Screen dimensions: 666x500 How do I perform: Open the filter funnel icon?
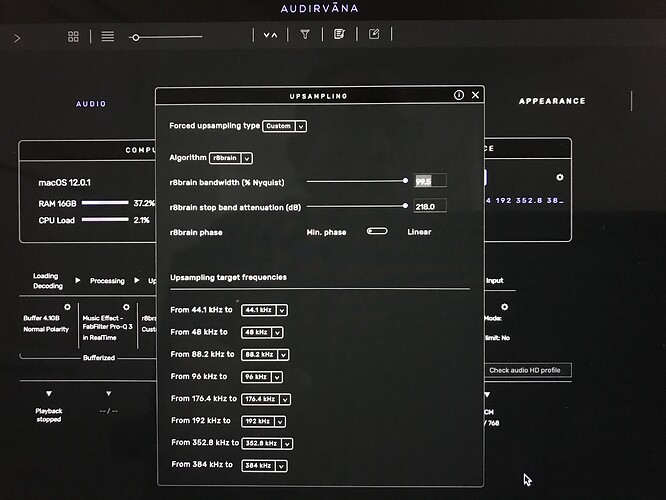click(305, 34)
